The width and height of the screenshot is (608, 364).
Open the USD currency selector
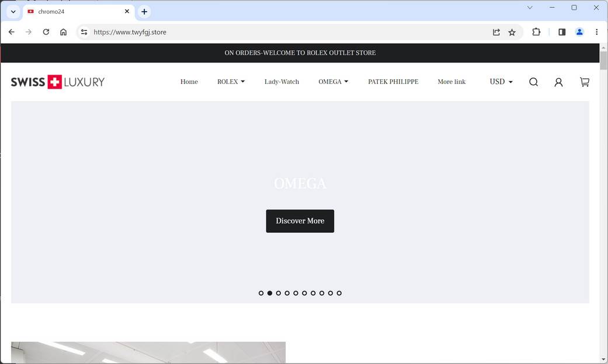[x=501, y=82]
